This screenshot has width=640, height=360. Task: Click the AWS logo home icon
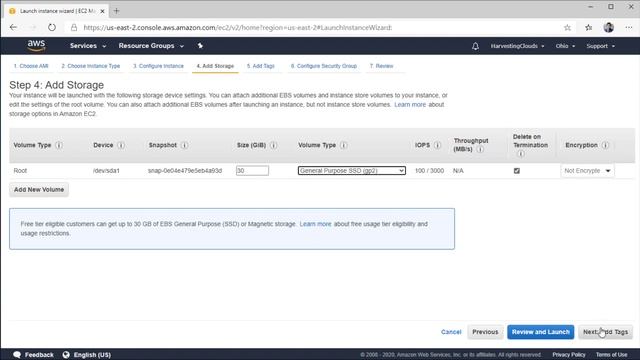[36, 46]
